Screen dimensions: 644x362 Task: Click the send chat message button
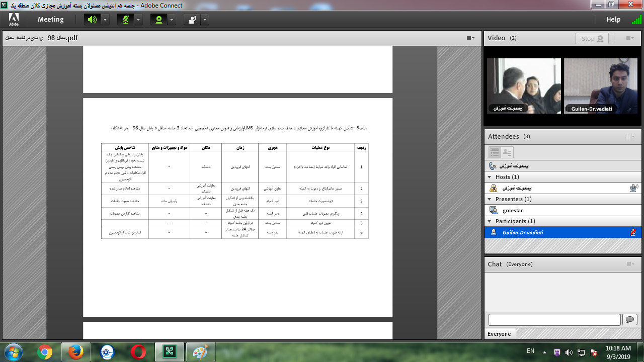pos(629,319)
